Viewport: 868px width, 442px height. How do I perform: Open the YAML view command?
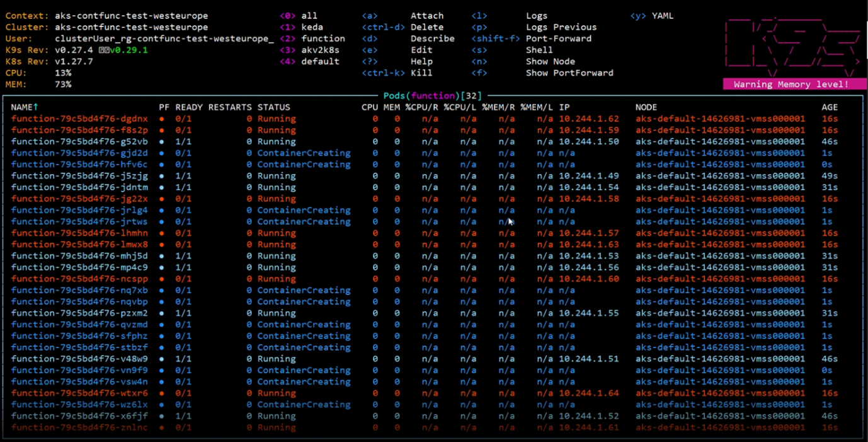point(662,16)
